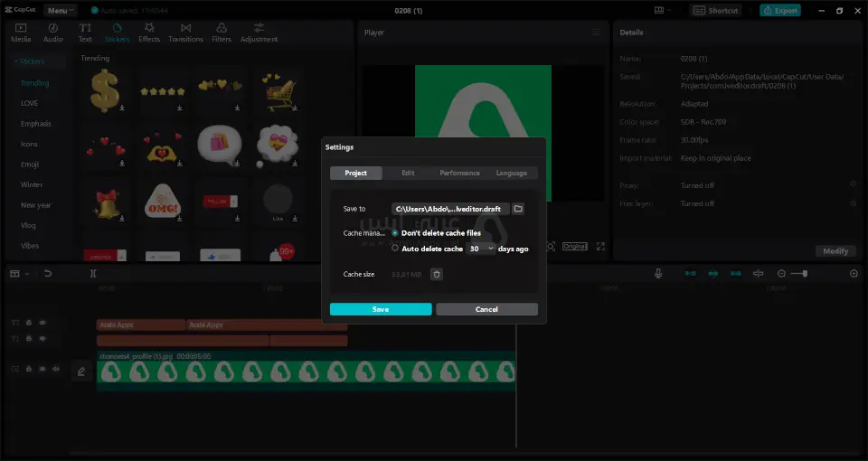Switch to the Performance tab in Settings
This screenshot has height=461, width=868.
click(x=460, y=173)
